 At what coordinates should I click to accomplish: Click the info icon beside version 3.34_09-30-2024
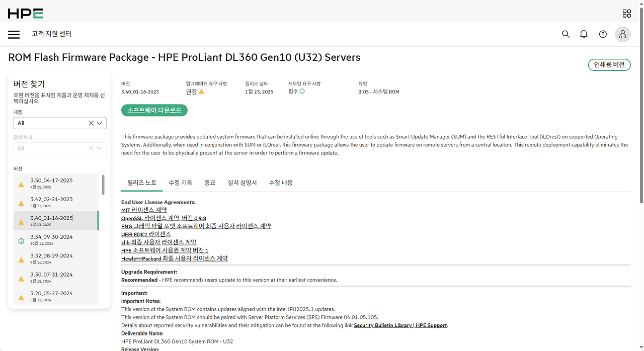coord(21,241)
